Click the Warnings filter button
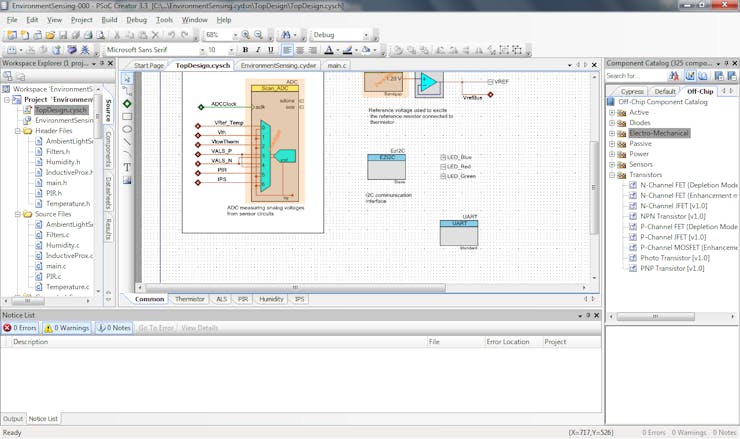Screen dimensions: 740x439 pyautogui.click(x=67, y=328)
